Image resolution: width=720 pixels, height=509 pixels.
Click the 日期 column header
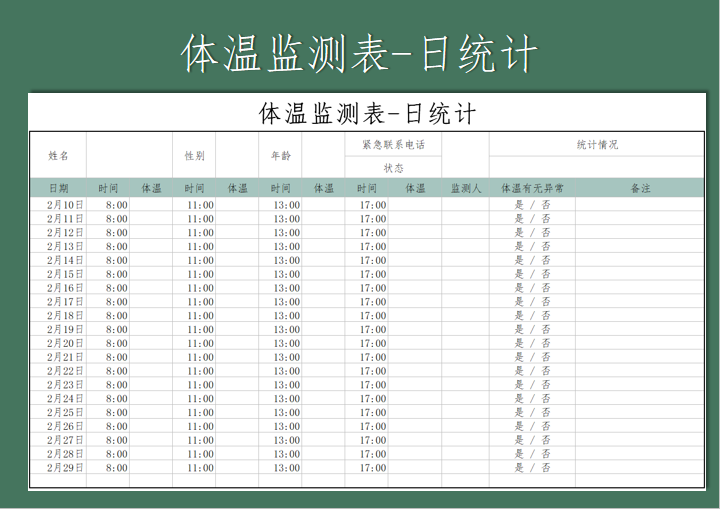(58, 188)
